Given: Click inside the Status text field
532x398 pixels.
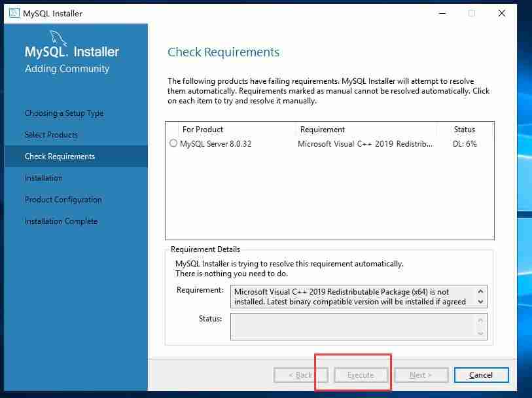Looking at the screenshot, I should point(353,326).
